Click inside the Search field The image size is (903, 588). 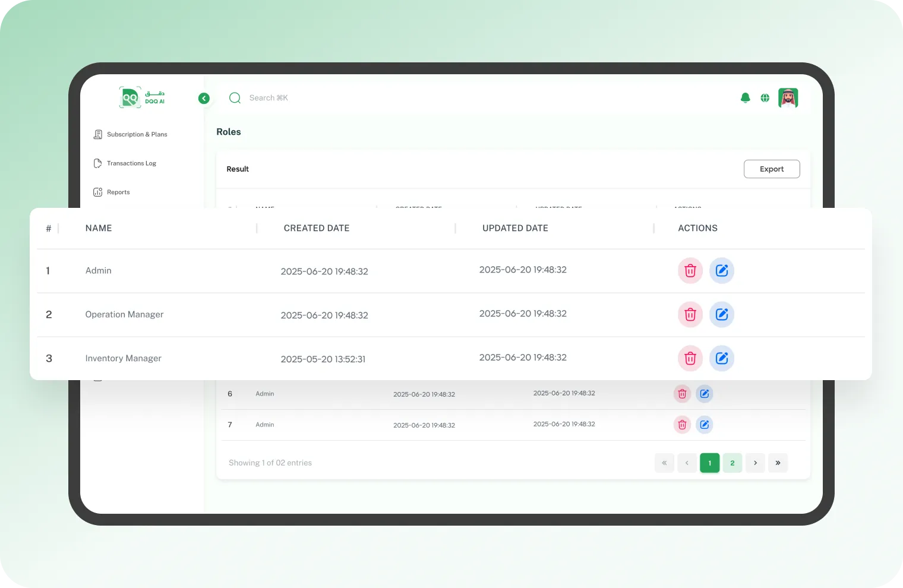coord(269,97)
